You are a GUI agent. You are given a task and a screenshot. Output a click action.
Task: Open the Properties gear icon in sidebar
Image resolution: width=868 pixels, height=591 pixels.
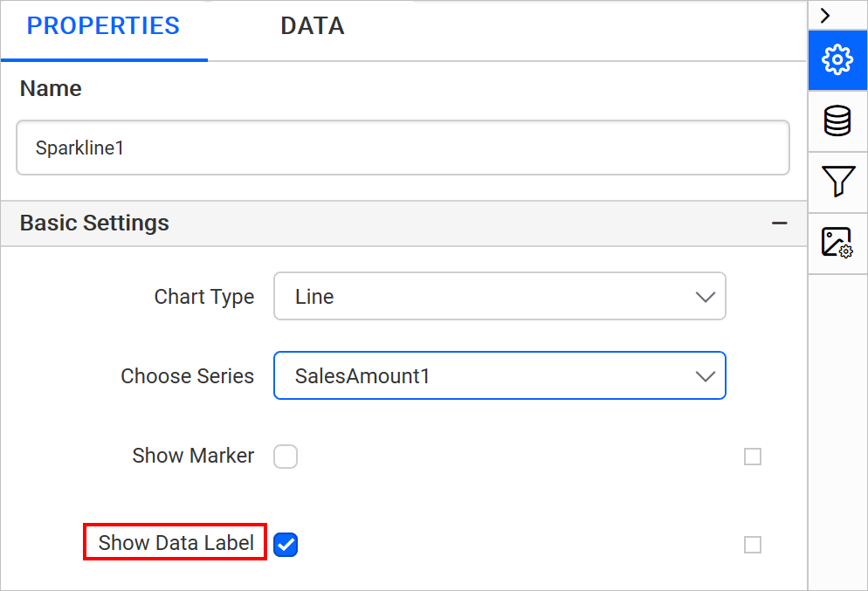tap(837, 59)
